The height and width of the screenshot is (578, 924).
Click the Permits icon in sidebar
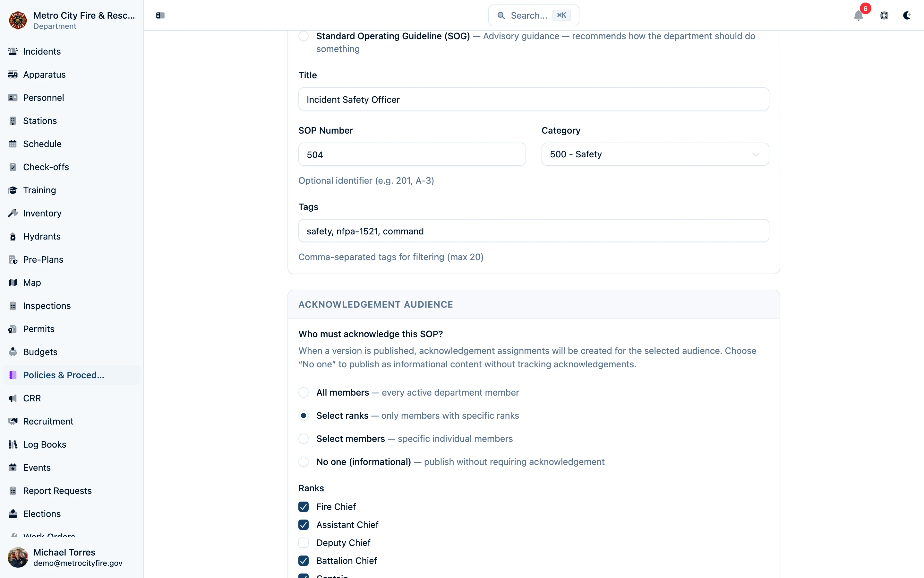(13, 329)
